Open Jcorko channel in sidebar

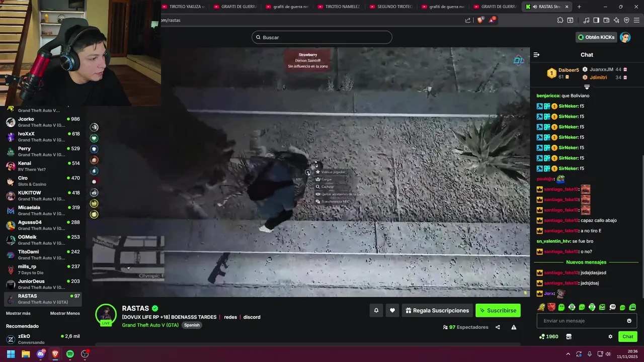[x=43, y=122]
